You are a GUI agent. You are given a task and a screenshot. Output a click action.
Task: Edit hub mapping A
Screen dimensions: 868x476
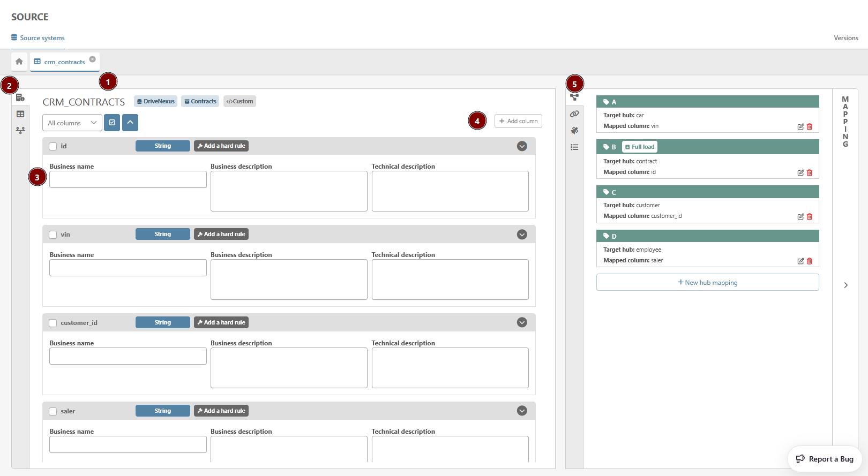click(800, 127)
